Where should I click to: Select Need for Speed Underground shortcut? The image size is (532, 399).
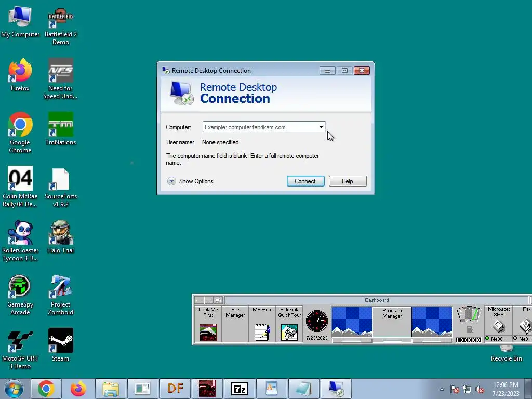click(x=60, y=79)
